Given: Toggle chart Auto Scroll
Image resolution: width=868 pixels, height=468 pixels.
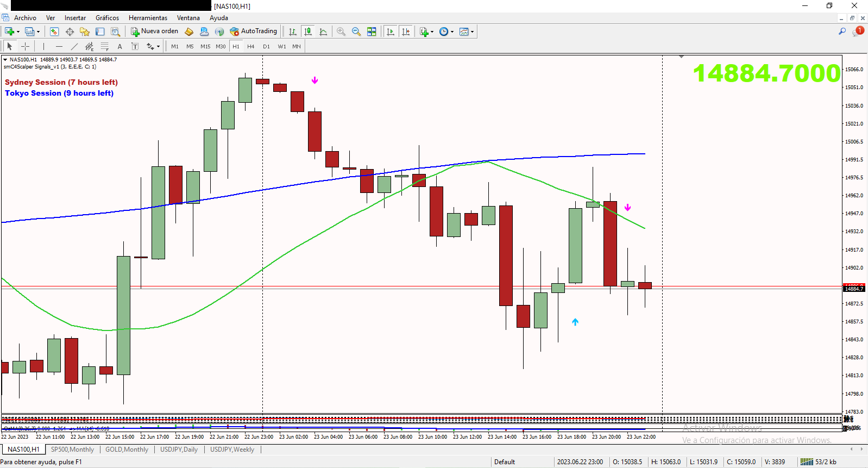Looking at the screenshot, I should (x=391, y=32).
